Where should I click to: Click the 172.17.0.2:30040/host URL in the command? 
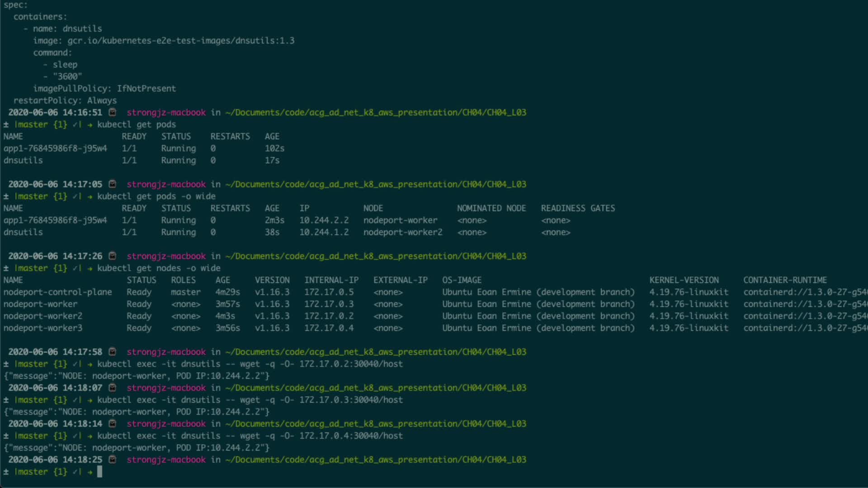pyautogui.click(x=351, y=364)
